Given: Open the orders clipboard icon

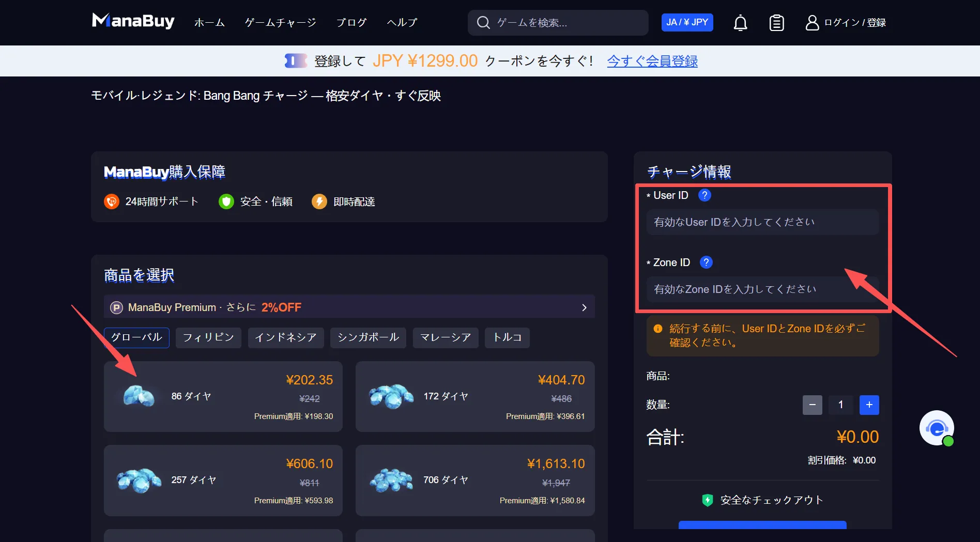Looking at the screenshot, I should [776, 23].
